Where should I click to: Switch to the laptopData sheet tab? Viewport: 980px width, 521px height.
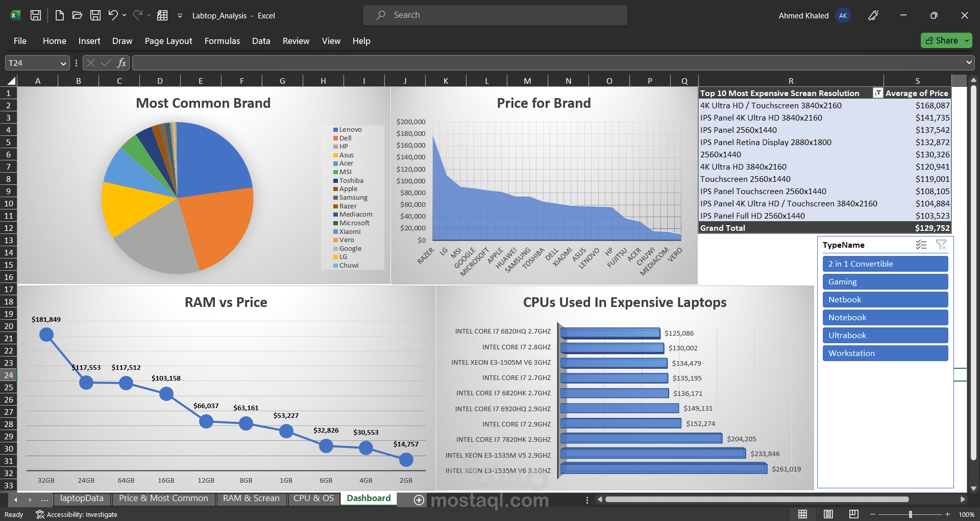click(x=82, y=499)
